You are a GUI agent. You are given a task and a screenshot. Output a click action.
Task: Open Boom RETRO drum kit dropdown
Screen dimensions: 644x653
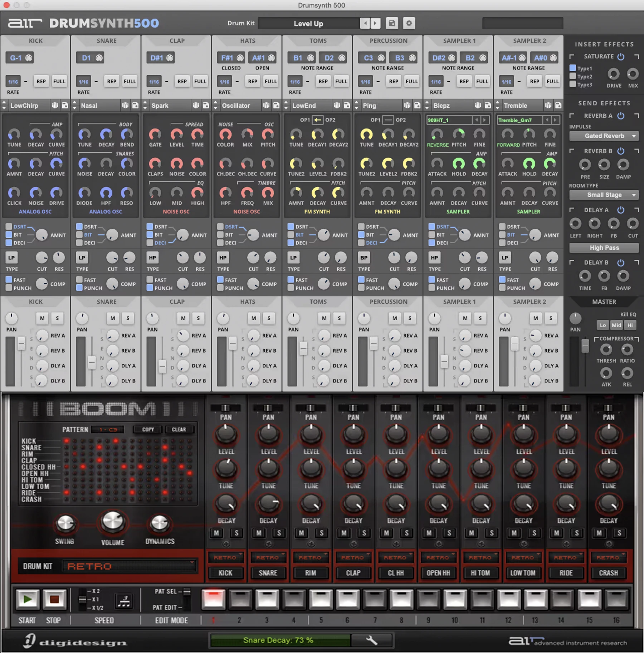(x=130, y=566)
